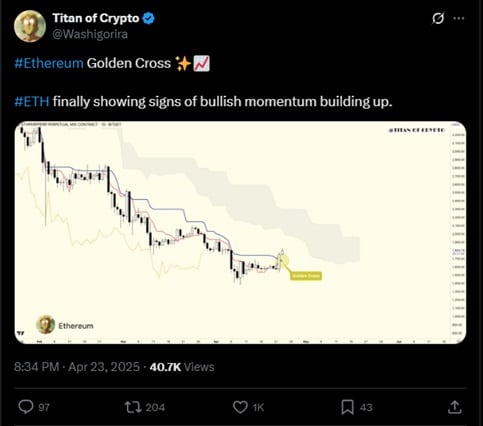The height and width of the screenshot is (426, 483).
Task: Open the #ETH hashtag link
Action: pos(32,101)
